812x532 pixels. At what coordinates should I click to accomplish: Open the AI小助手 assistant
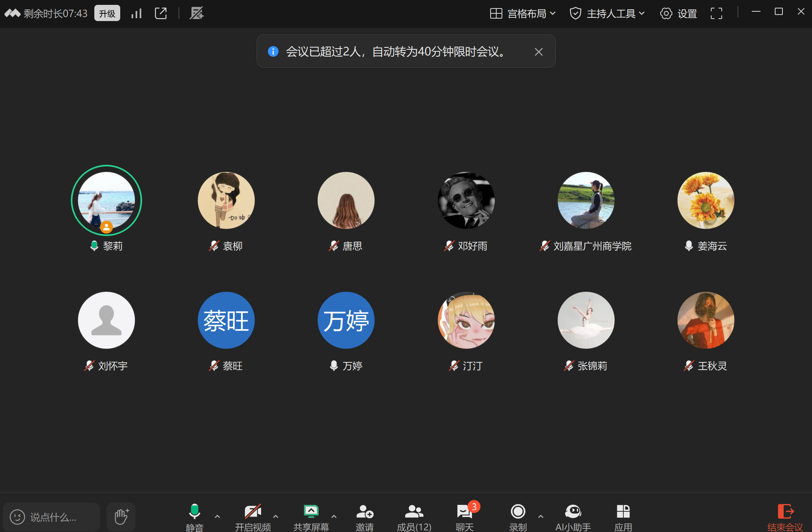coord(574,514)
